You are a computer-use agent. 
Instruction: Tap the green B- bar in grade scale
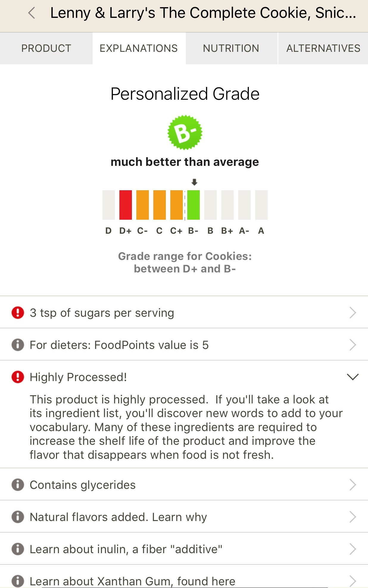194,205
